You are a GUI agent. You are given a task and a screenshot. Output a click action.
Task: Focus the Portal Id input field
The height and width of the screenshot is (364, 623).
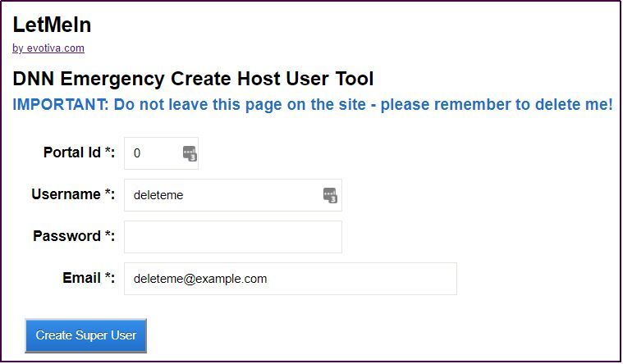coord(162,153)
